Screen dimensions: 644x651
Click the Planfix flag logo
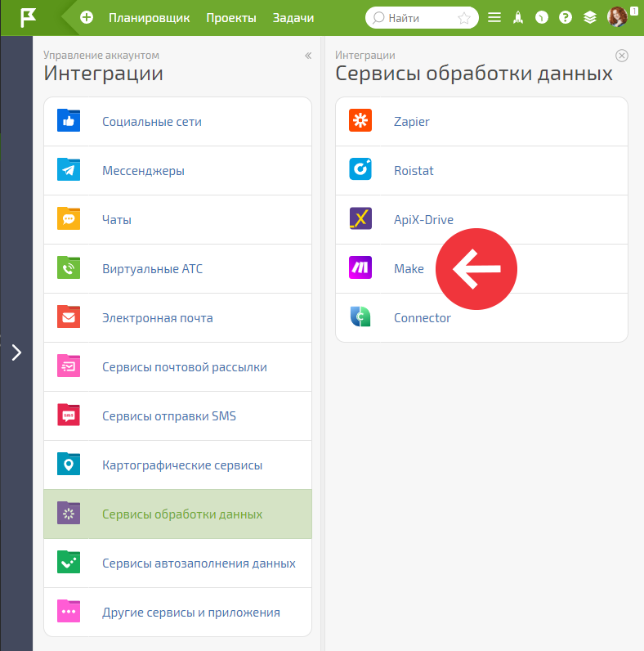point(29,18)
